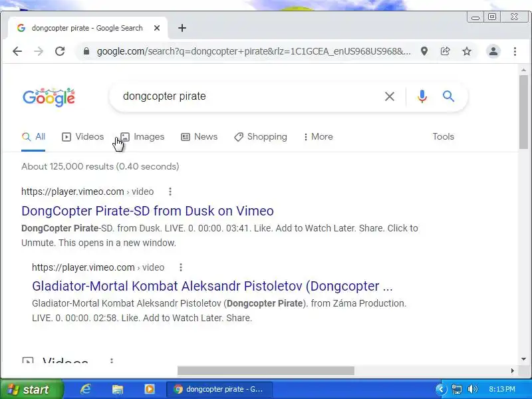Open Chrome's three-dot menu
This screenshot has width=532, height=399.
(515, 51)
